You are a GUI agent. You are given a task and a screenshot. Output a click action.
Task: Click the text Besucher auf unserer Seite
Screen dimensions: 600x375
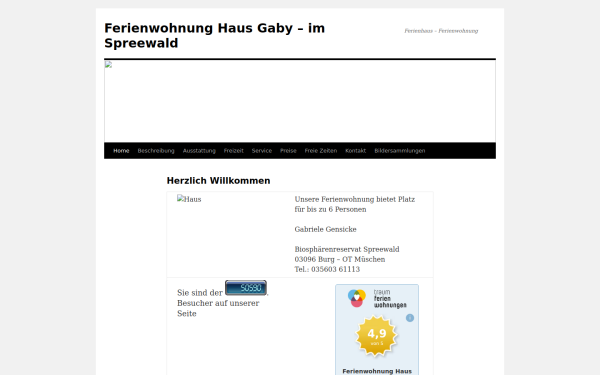click(218, 308)
